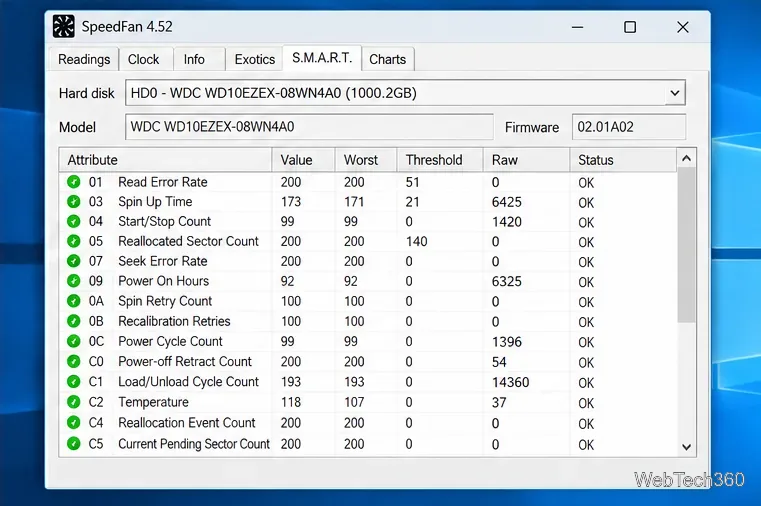Viewport: 761px width, 506px height.
Task: Click value 118 in Temperature row
Action: [x=291, y=402]
